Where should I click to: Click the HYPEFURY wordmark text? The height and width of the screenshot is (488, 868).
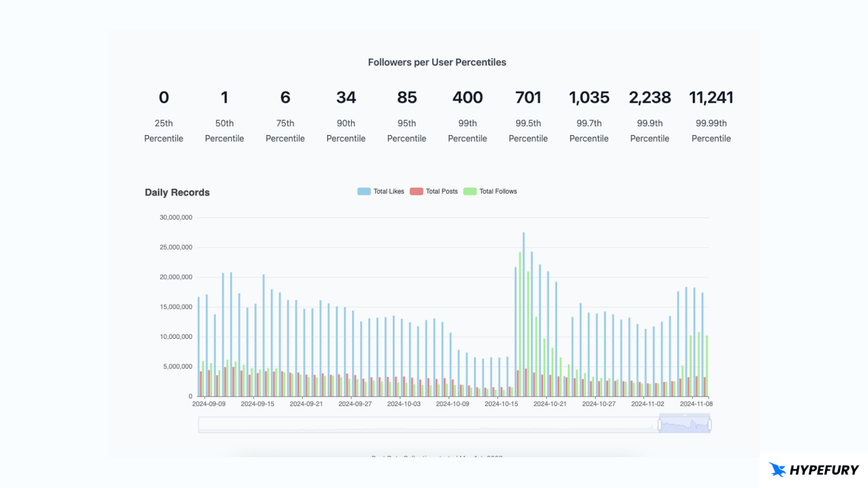(x=824, y=470)
